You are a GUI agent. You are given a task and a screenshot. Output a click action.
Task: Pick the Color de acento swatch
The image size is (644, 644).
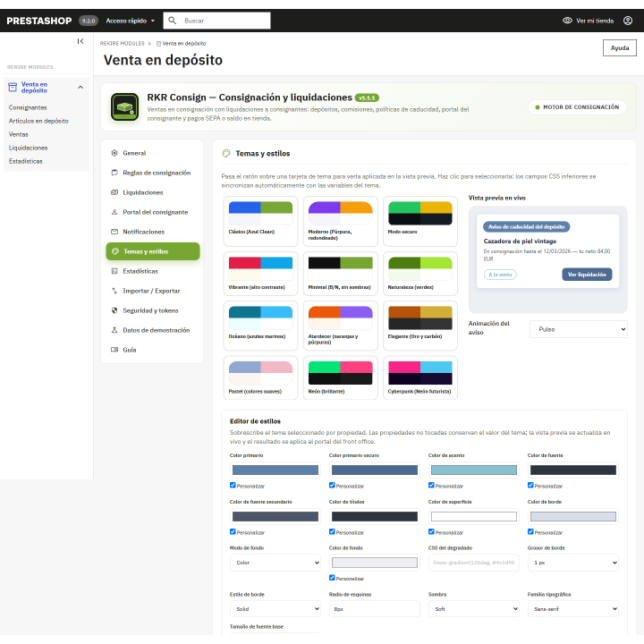click(473, 470)
